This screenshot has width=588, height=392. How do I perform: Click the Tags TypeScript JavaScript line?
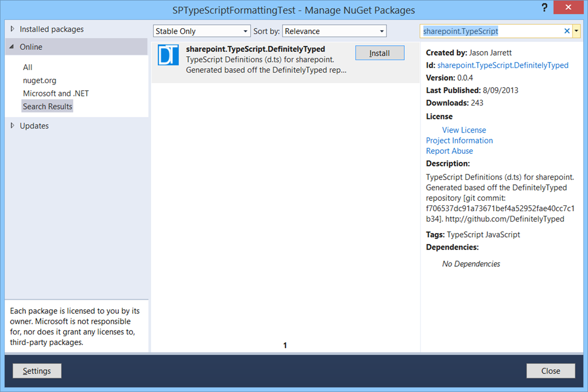tap(473, 235)
